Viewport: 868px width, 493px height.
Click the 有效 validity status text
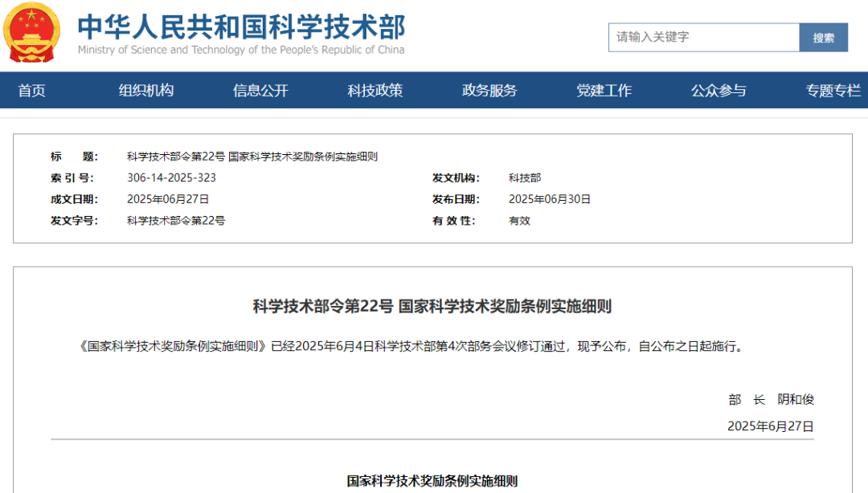coord(519,221)
